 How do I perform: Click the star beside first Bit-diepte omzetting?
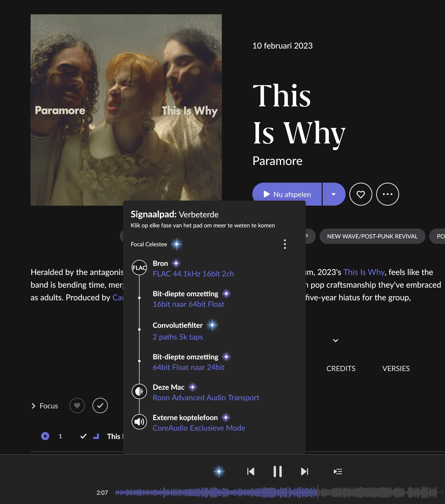pos(226,294)
